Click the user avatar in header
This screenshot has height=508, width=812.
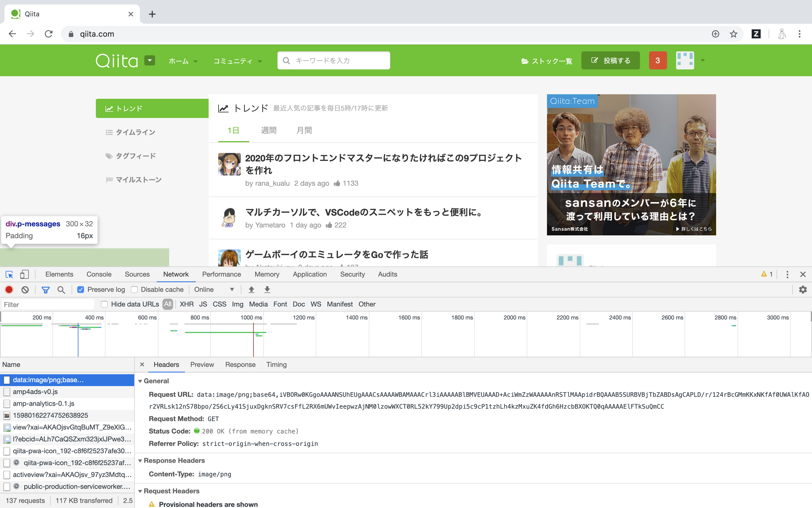[685, 60]
